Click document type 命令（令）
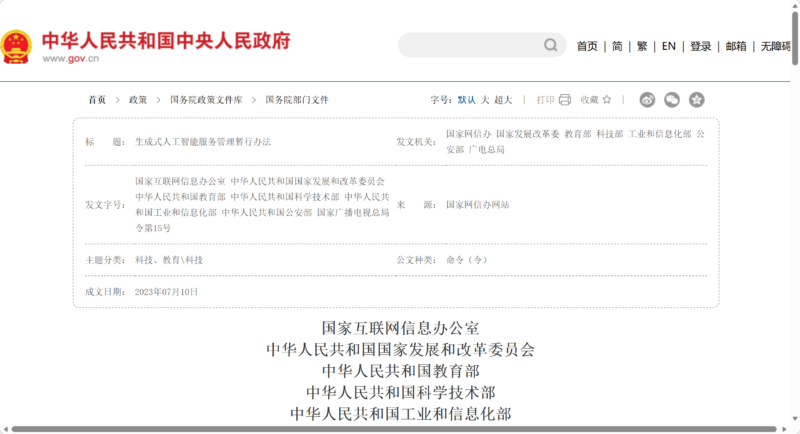This screenshot has width=800, height=434. pyautogui.click(x=467, y=260)
